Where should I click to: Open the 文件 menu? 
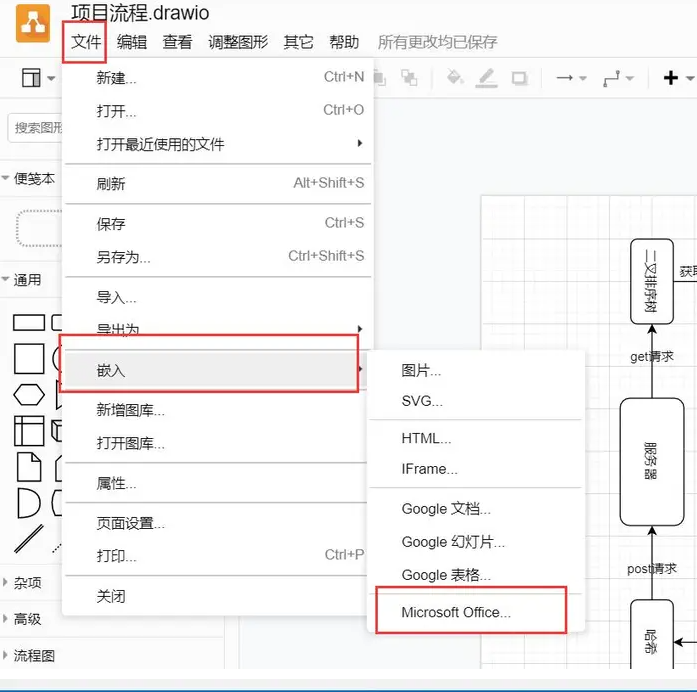click(86, 42)
